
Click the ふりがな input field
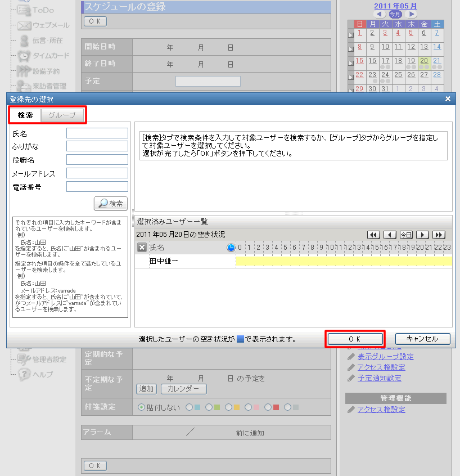pyautogui.click(x=97, y=146)
